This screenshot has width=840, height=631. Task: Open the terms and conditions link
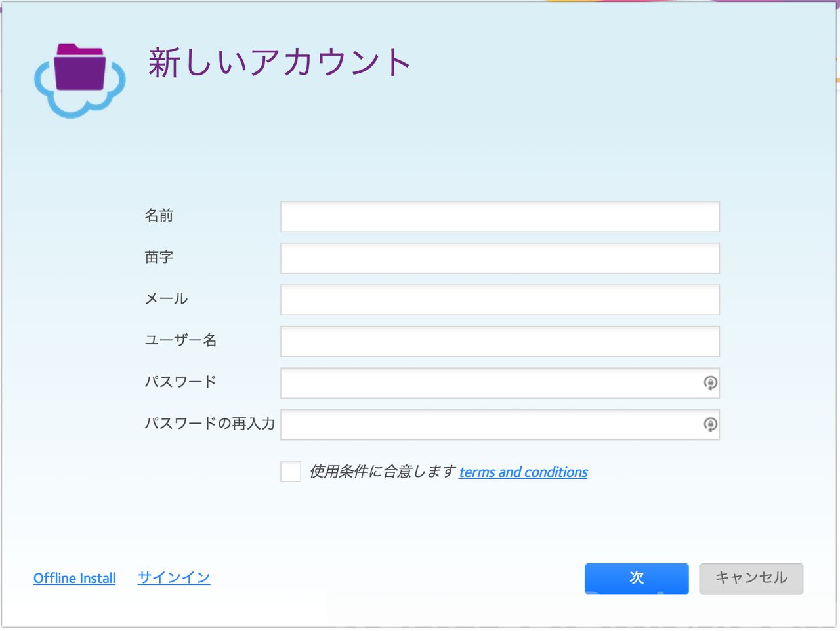click(x=523, y=472)
